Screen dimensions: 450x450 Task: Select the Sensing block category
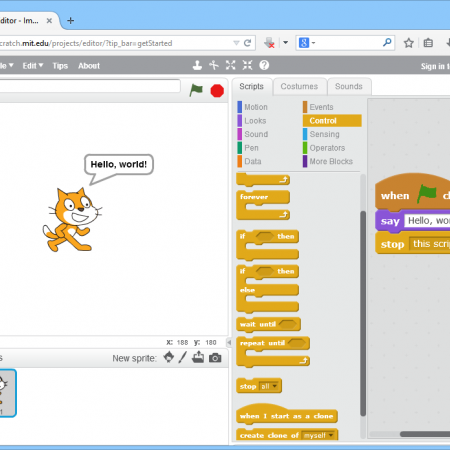click(x=324, y=134)
